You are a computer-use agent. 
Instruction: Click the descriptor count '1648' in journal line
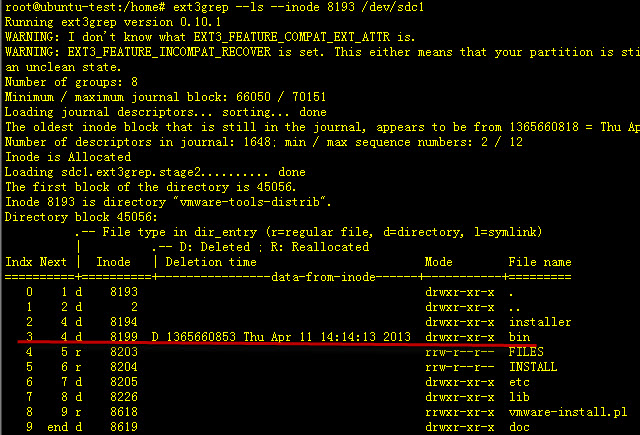click(x=257, y=142)
